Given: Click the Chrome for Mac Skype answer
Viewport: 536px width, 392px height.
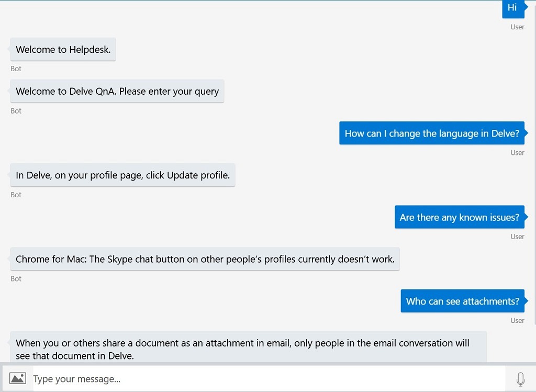Looking at the screenshot, I should click(x=205, y=259).
